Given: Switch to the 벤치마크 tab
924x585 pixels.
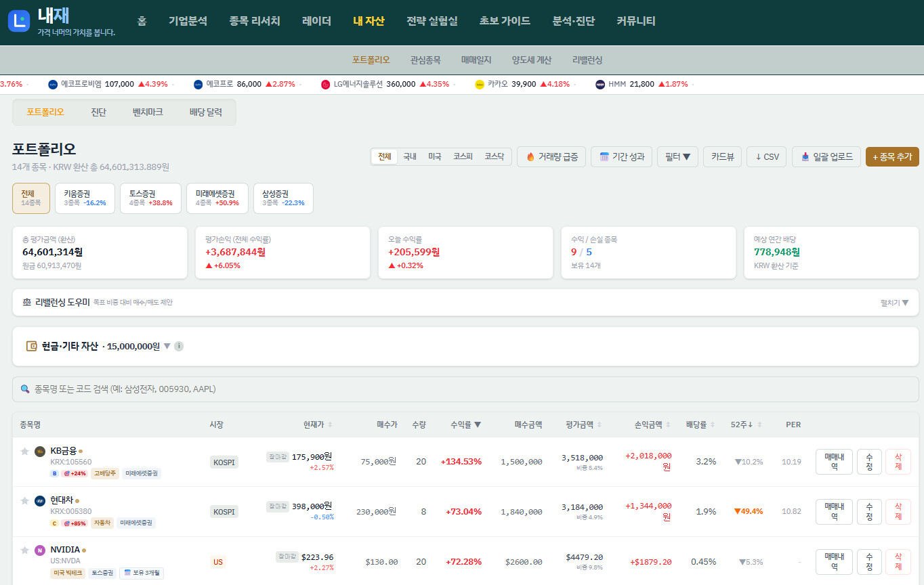Looking at the screenshot, I should click(x=148, y=112).
